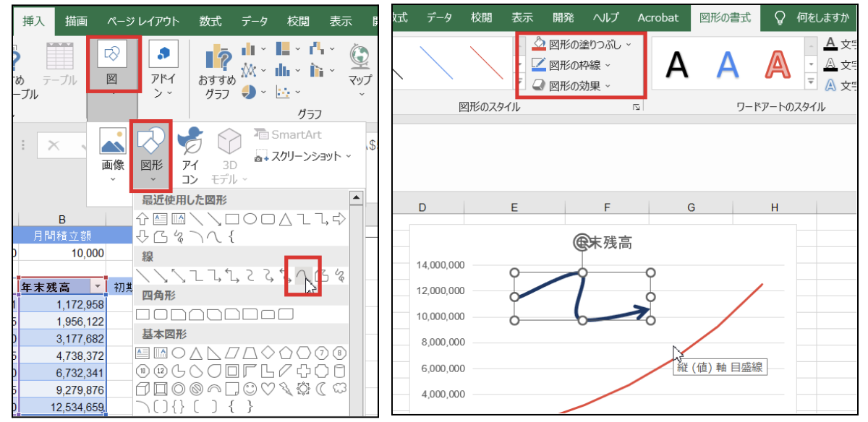Choose the up arrow in 最近使用した図形
This screenshot has height=422, width=868.
(x=142, y=218)
